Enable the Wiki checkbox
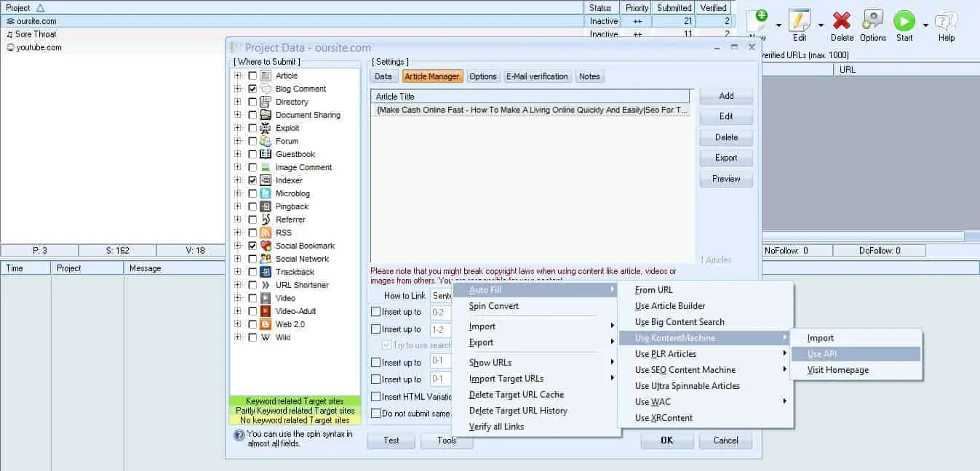The width and height of the screenshot is (980, 471). (252, 337)
